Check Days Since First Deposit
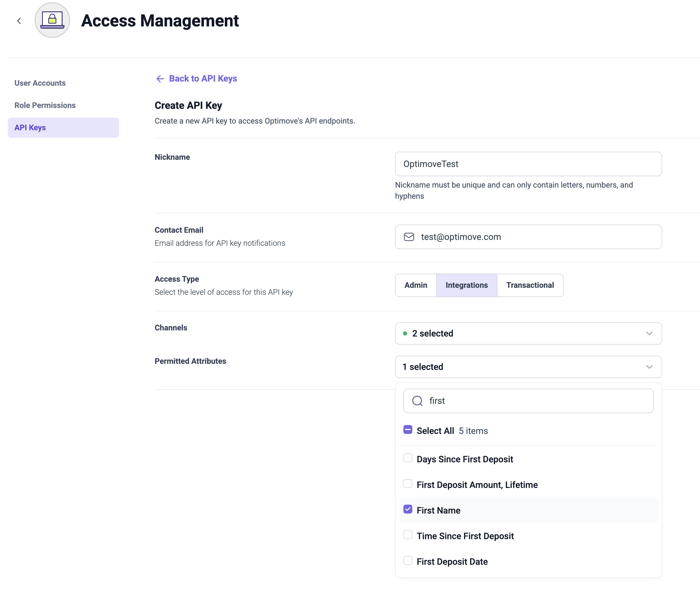700x604 pixels. coord(408,458)
